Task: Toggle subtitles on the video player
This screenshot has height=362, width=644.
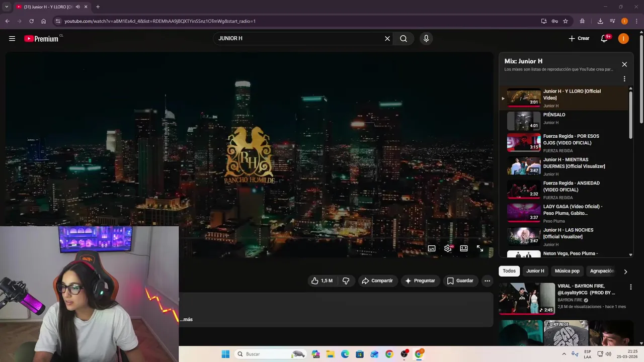Action: [432, 248]
